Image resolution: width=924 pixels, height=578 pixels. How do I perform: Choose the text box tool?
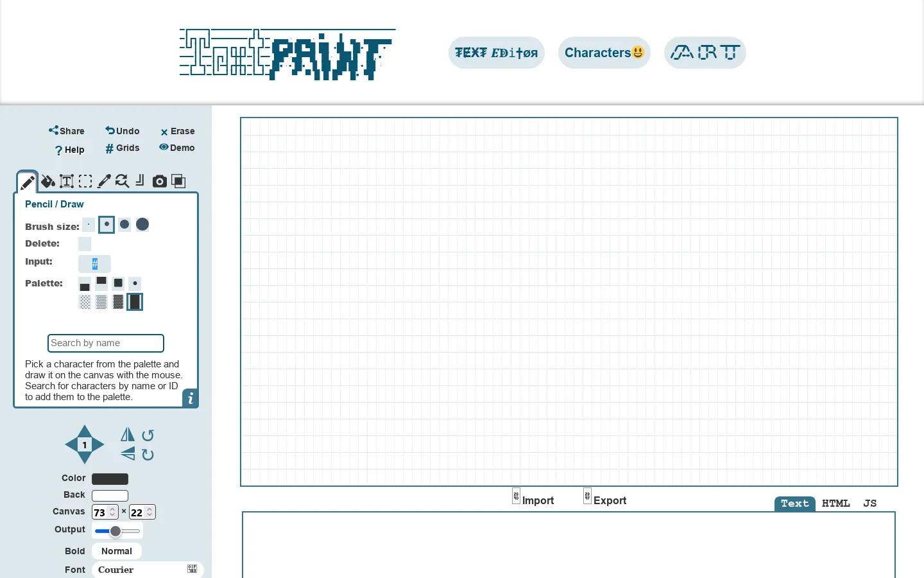coord(67,182)
